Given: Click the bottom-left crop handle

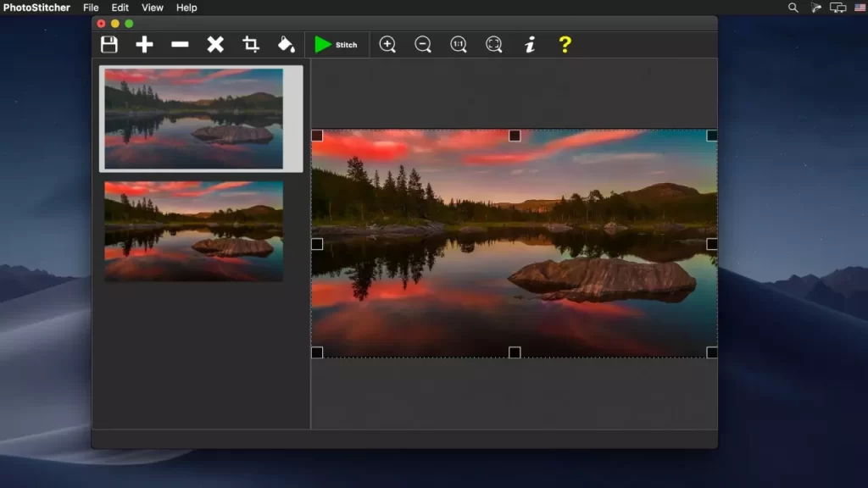Looking at the screenshot, I should [x=317, y=352].
